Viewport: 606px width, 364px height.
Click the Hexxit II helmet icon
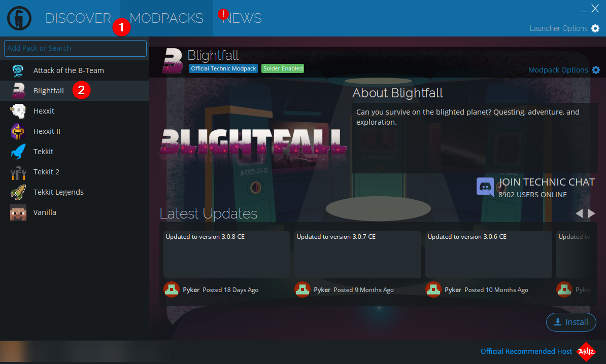point(18,131)
